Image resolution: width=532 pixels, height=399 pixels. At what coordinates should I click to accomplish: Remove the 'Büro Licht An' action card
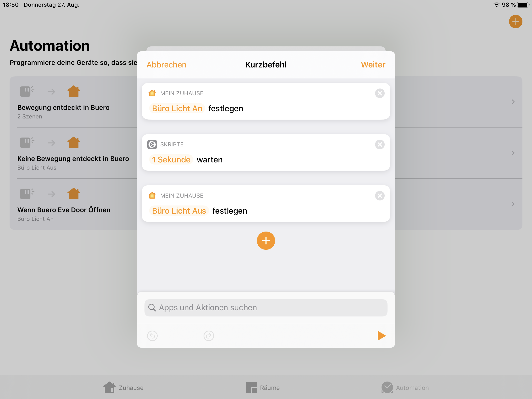[x=380, y=93]
